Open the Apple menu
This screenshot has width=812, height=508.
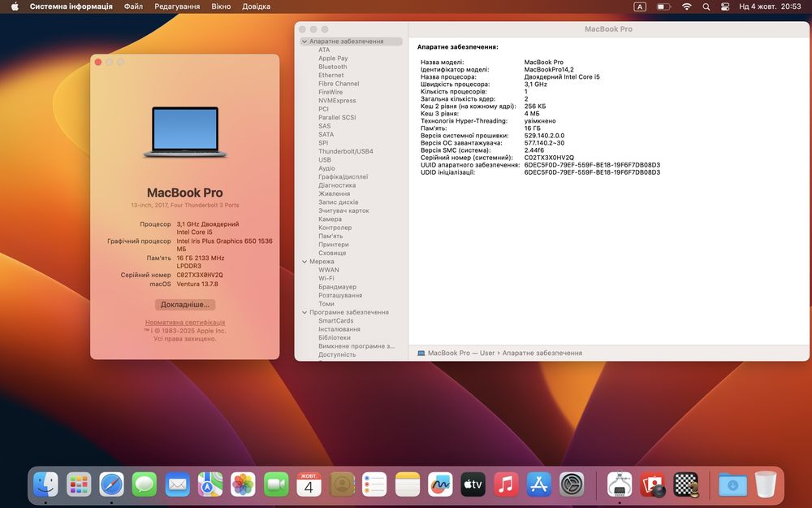(x=15, y=7)
